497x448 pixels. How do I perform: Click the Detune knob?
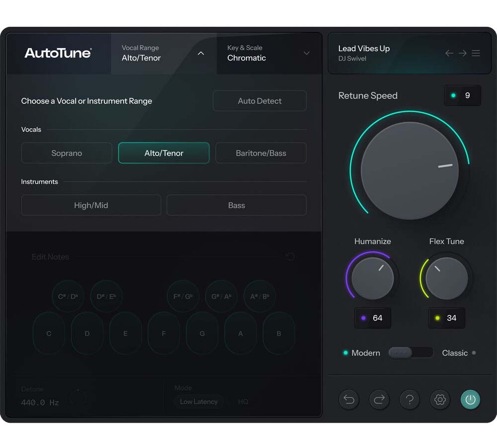[78, 398]
